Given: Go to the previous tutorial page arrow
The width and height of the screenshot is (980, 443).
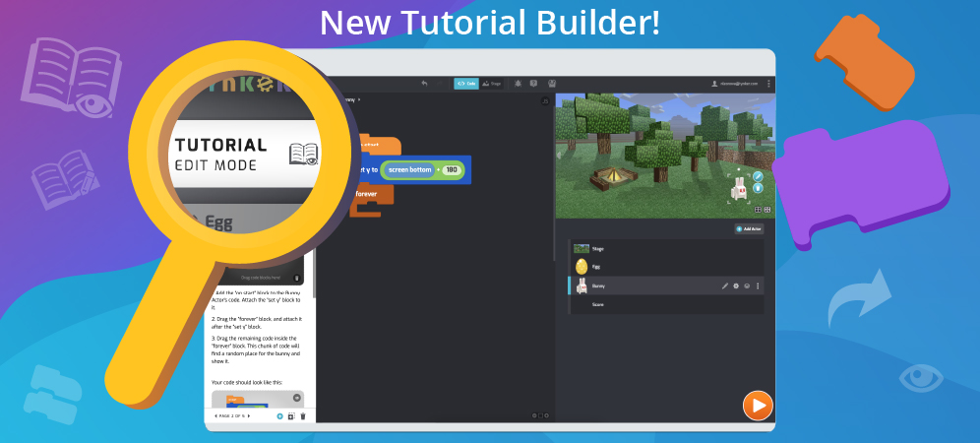Looking at the screenshot, I should (215, 416).
